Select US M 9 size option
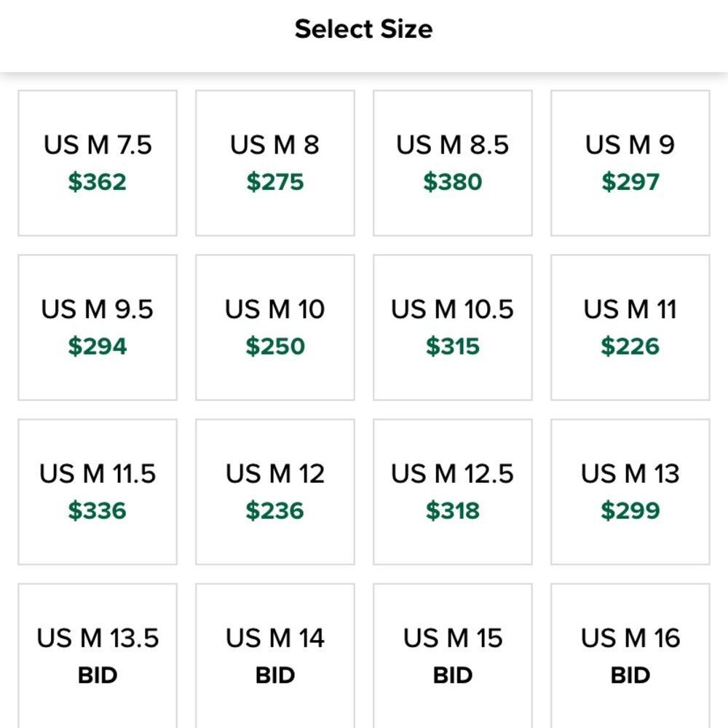The width and height of the screenshot is (728, 728). [630, 163]
